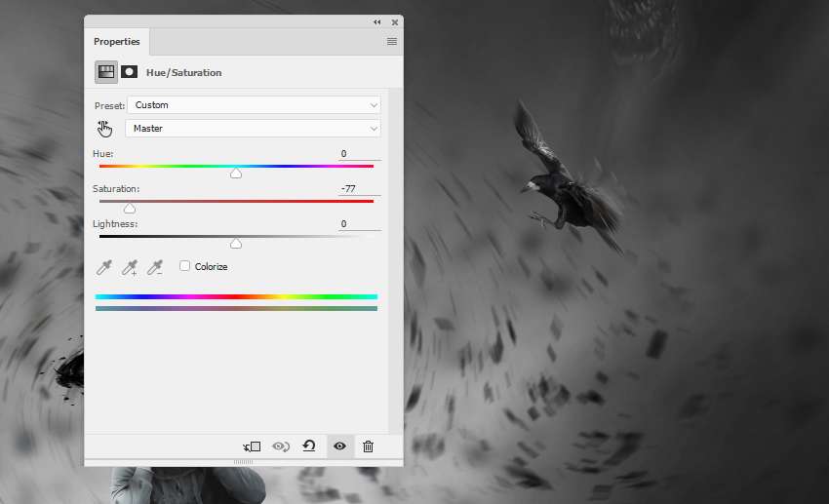Select the Subtract from Sample eyedropper
Screen dimensions: 829x504
tap(155, 268)
